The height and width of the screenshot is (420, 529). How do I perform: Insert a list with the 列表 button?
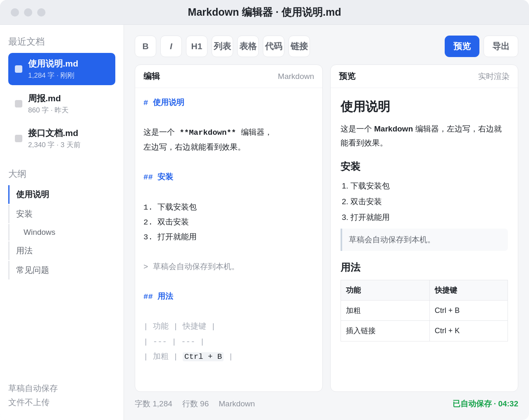[222, 46]
